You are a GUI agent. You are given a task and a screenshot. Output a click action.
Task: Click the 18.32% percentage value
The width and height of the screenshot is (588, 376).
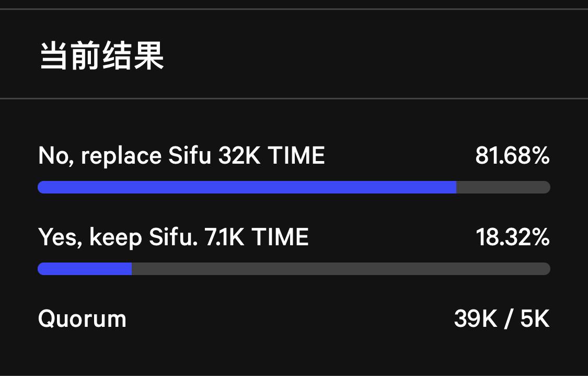click(513, 237)
